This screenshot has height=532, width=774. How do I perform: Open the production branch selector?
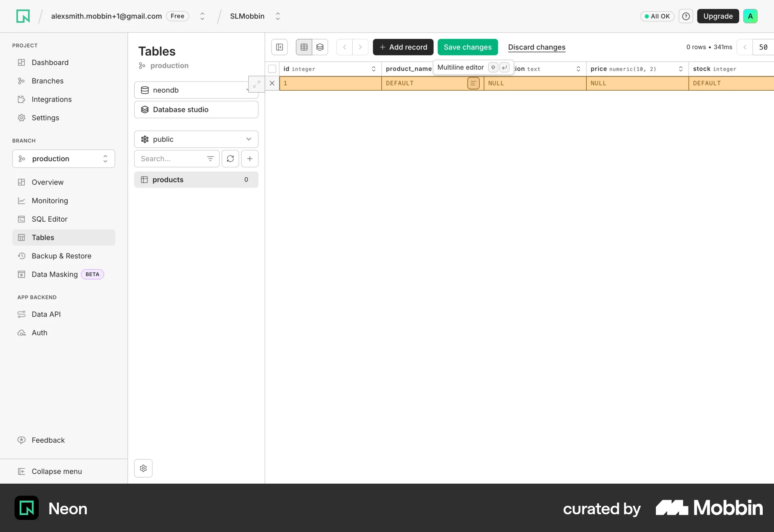click(64, 159)
